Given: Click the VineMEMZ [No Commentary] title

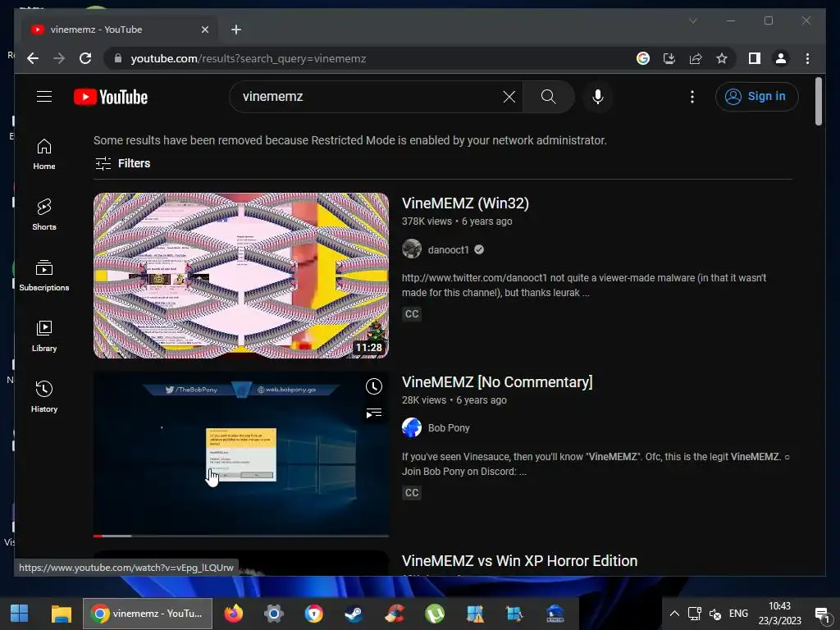Looking at the screenshot, I should tap(497, 382).
